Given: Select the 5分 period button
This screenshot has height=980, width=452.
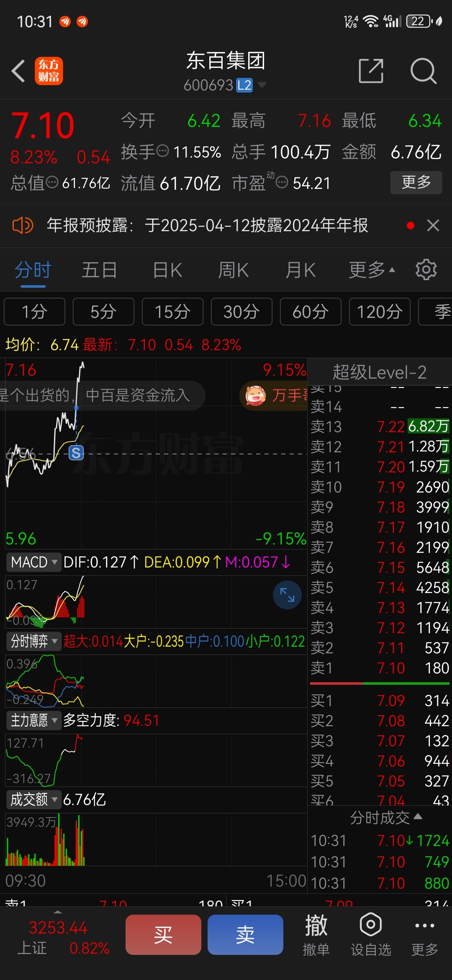Looking at the screenshot, I should click(103, 312).
